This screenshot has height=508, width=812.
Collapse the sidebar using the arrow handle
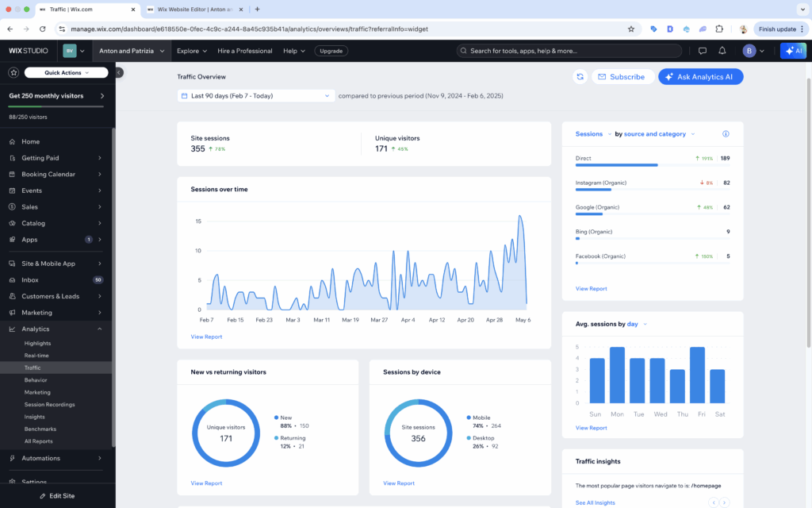pos(119,72)
